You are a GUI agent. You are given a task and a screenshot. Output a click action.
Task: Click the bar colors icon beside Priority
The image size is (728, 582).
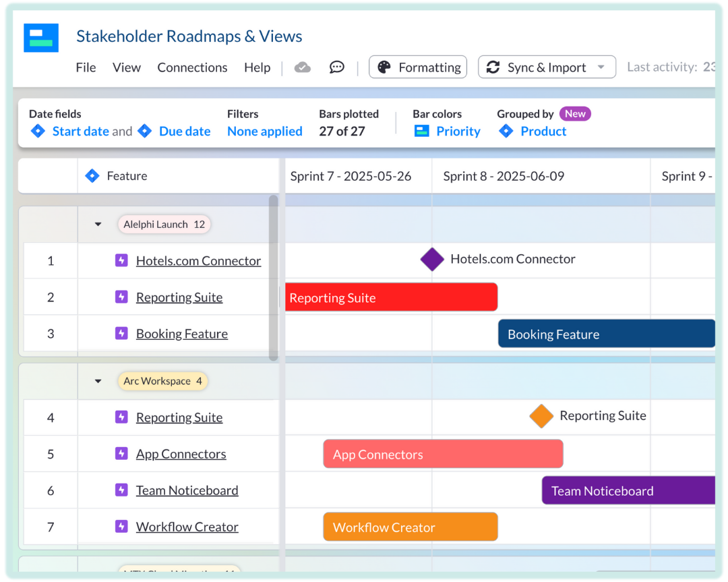coord(421,131)
